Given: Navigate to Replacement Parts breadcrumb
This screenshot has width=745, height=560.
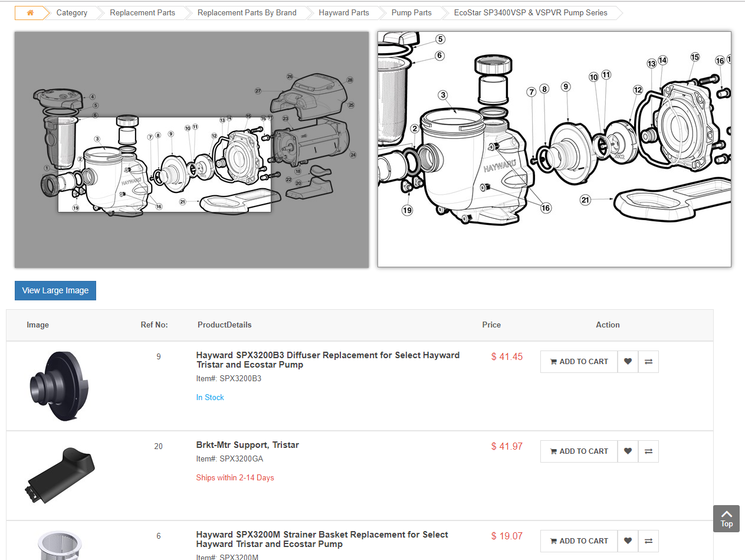Looking at the screenshot, I should (x=142, y=12).
